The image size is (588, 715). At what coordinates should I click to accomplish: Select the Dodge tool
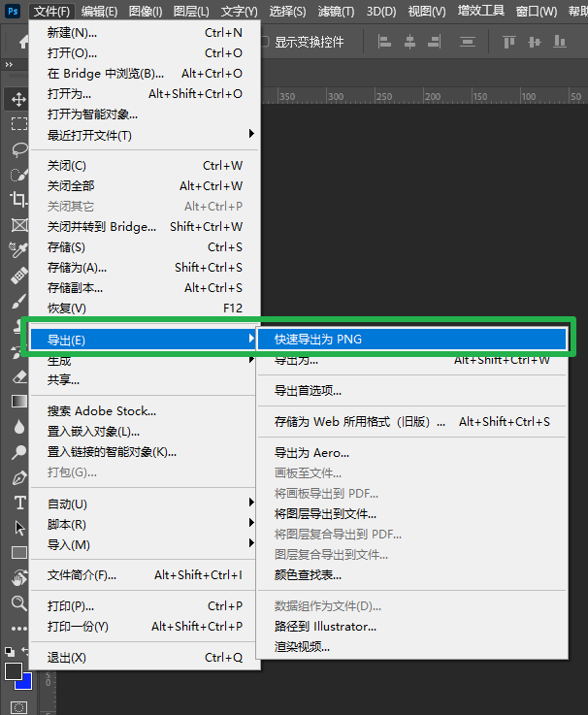18,452
